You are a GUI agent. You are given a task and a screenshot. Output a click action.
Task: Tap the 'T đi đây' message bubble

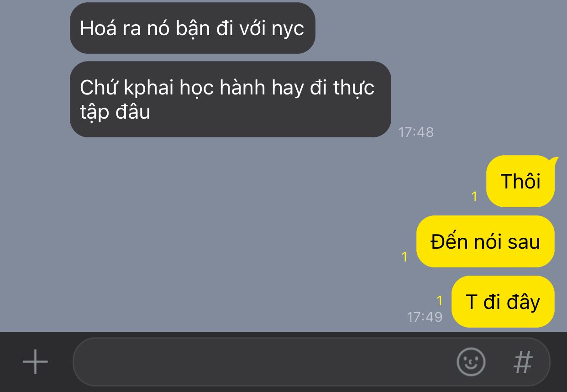click(x=503, y=302)
